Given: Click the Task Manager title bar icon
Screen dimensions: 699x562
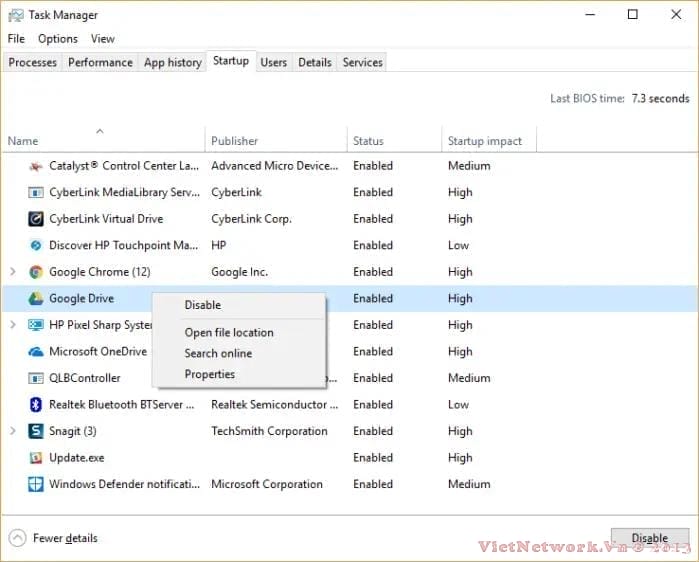Looking at the screenshot, I should click(16, 15).
